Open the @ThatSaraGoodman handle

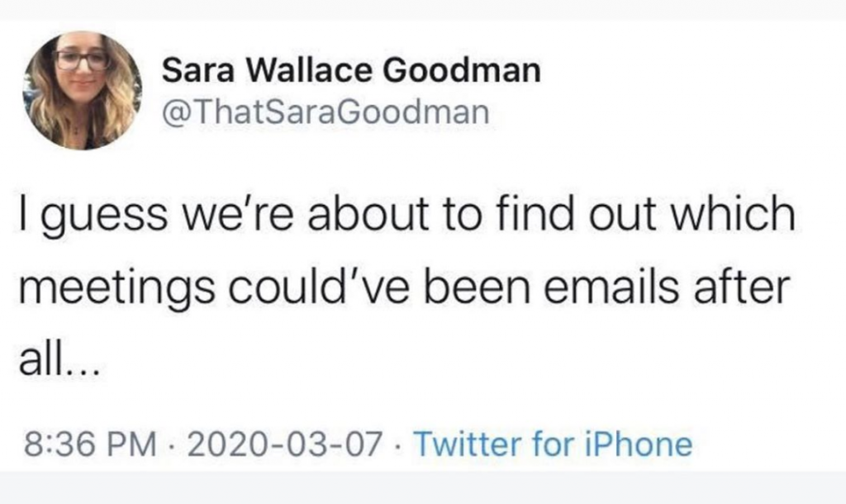point(326,112)
